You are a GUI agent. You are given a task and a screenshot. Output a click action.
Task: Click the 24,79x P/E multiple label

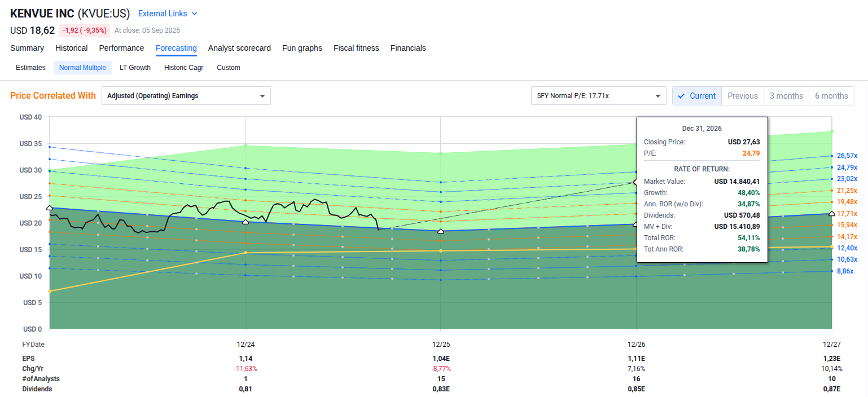(x=847, y=167)
